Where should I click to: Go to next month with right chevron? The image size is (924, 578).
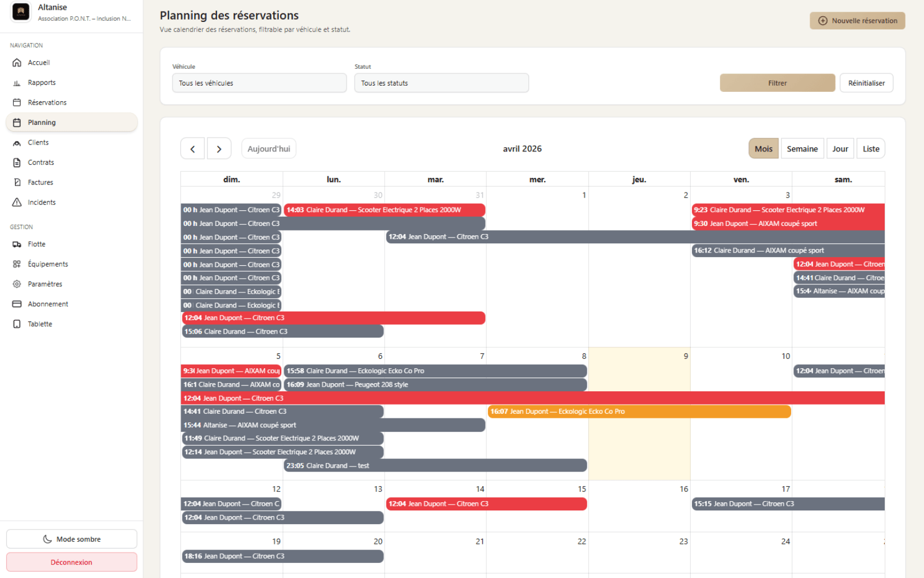219,149
